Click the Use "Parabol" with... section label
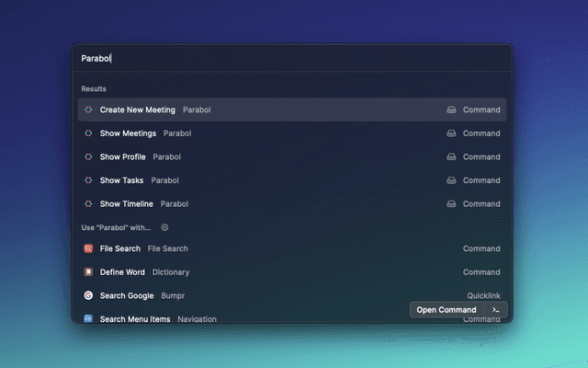Screen dimensions: 588x368 pyautogui.click(x=116, y=227)
